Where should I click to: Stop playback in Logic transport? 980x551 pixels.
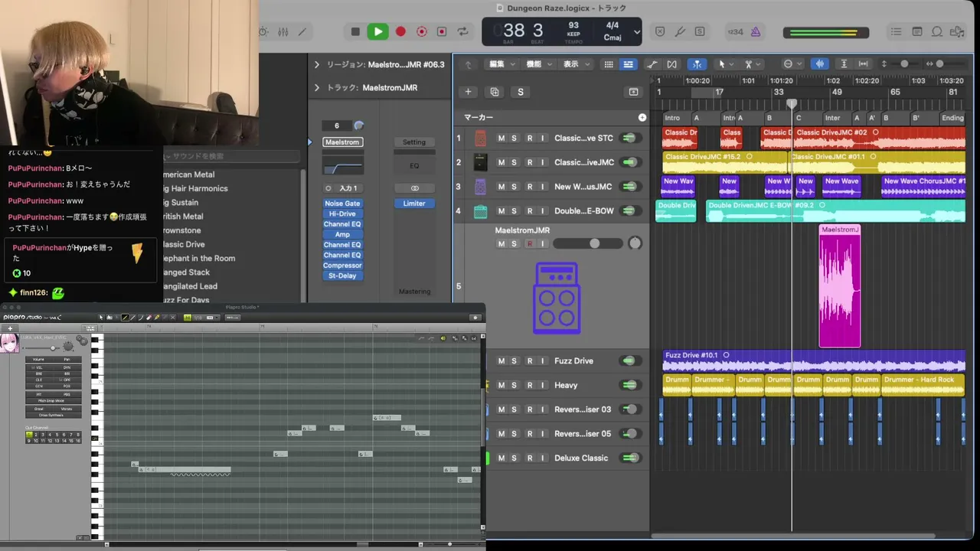click(355, 31)
